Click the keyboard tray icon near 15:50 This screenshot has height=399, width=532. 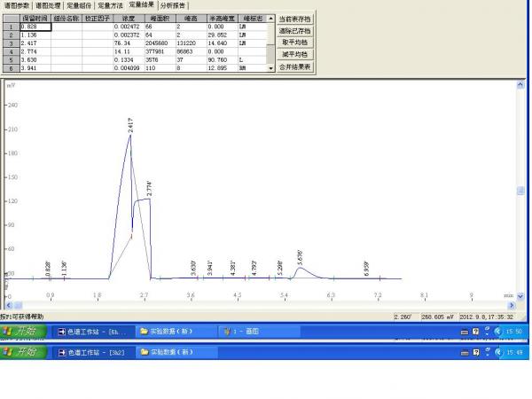pyautogui.click(x=464, y=332)
